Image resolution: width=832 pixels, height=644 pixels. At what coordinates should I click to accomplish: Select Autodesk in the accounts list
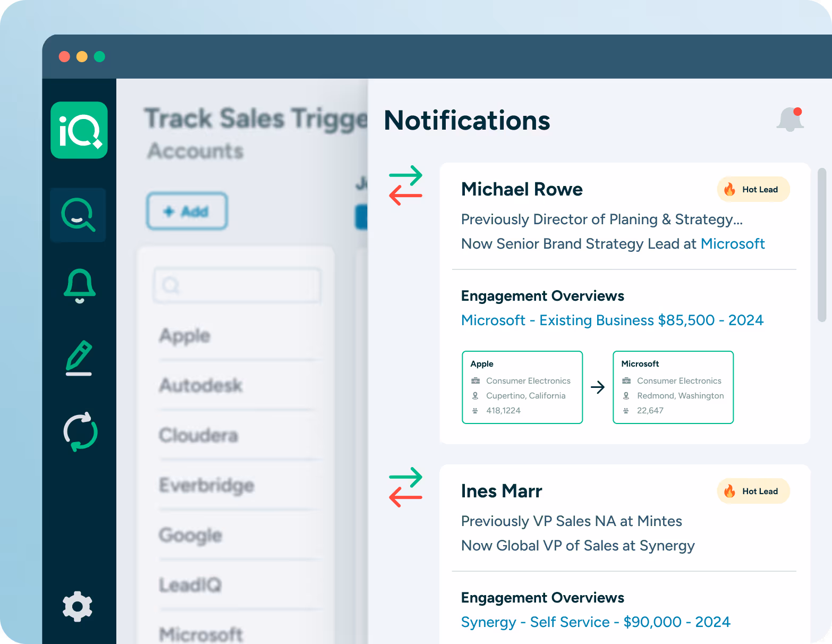click(201, 385)
